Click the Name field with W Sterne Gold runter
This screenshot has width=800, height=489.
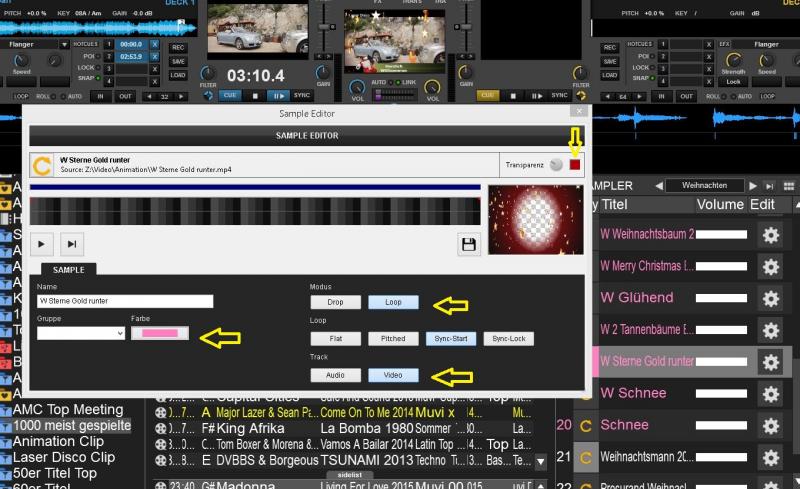click(x=125, y=301)
